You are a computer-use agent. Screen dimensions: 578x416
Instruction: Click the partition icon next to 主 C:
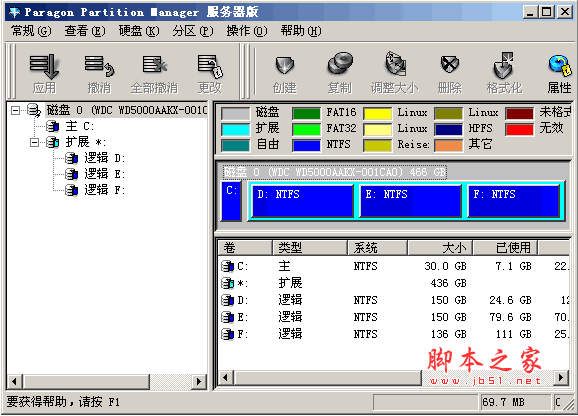pyautogui.click(x=52, y=126)
